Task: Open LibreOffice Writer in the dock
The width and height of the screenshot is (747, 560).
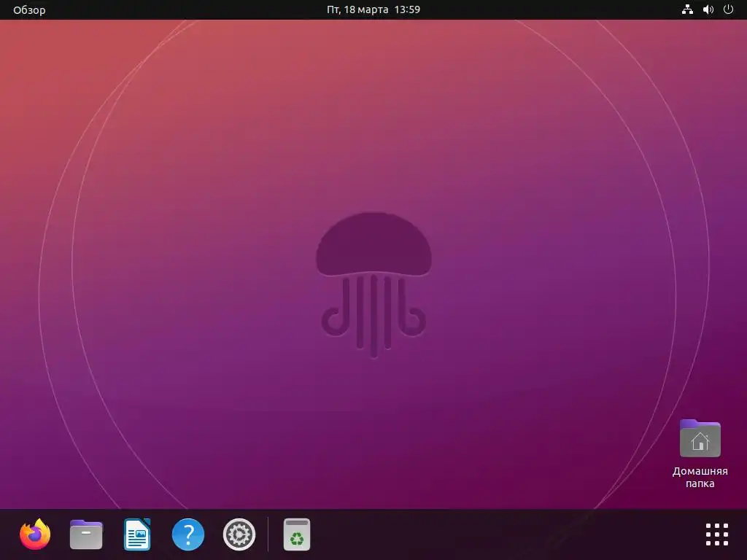Action: pos(137,534)
